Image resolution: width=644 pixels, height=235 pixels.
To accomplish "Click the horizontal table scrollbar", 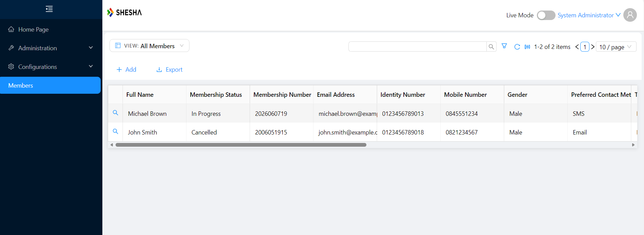I will (x=241, y=145).
